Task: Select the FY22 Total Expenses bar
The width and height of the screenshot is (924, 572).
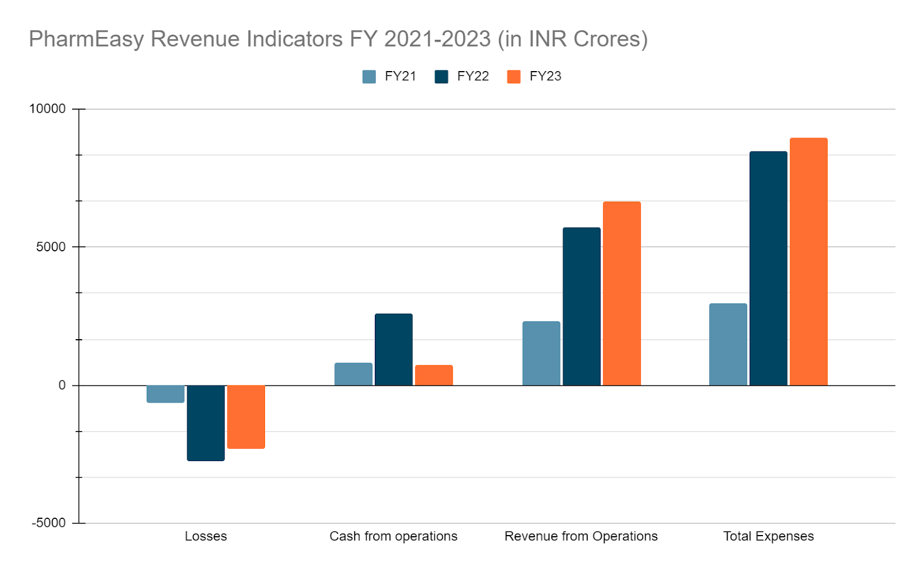Action: click(768, 268)
